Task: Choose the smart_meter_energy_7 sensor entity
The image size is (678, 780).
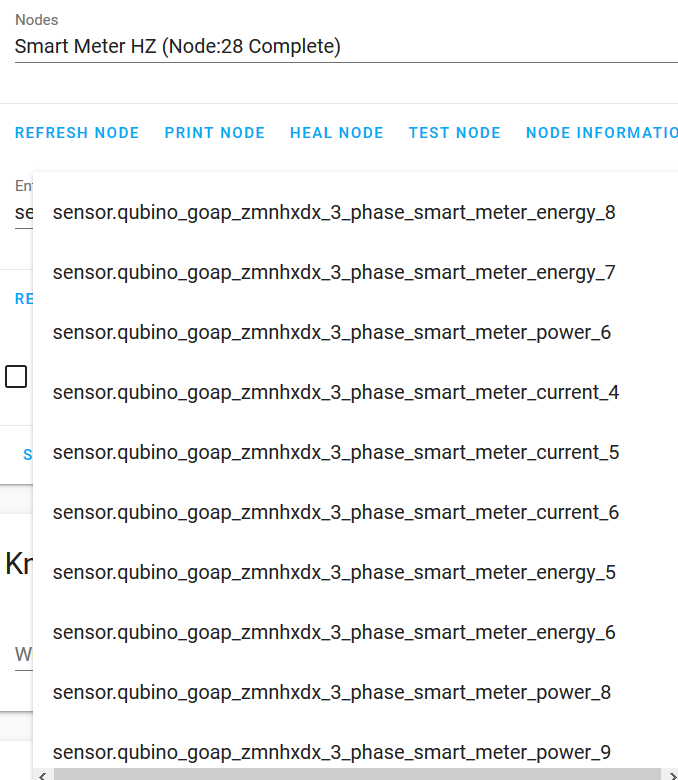Action: click(334, 272)
